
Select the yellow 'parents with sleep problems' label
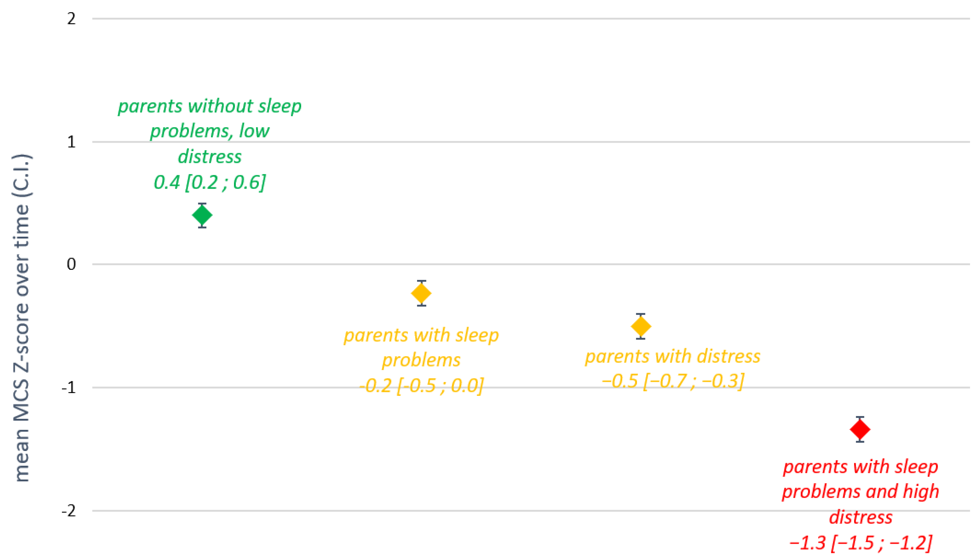click(421, 348)
